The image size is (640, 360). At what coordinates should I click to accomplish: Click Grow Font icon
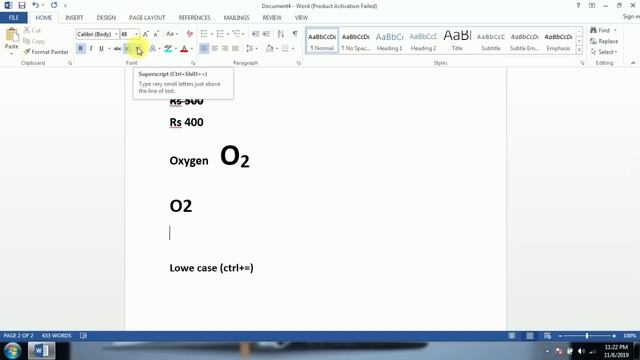point(145,34)
